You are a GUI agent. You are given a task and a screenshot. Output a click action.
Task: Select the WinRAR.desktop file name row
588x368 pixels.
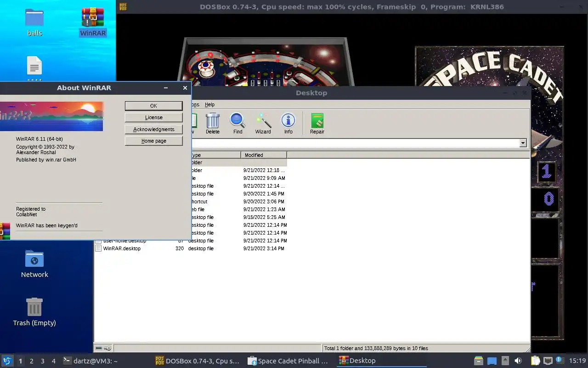122,248
